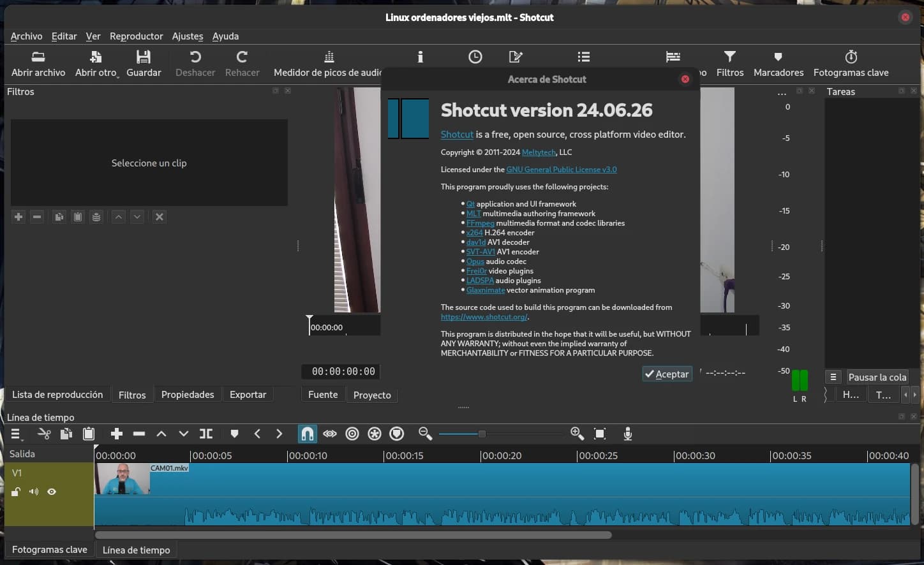This screenshot has width=924, height=565.
Task: Open Archivo menu
Action: [26, 36]
